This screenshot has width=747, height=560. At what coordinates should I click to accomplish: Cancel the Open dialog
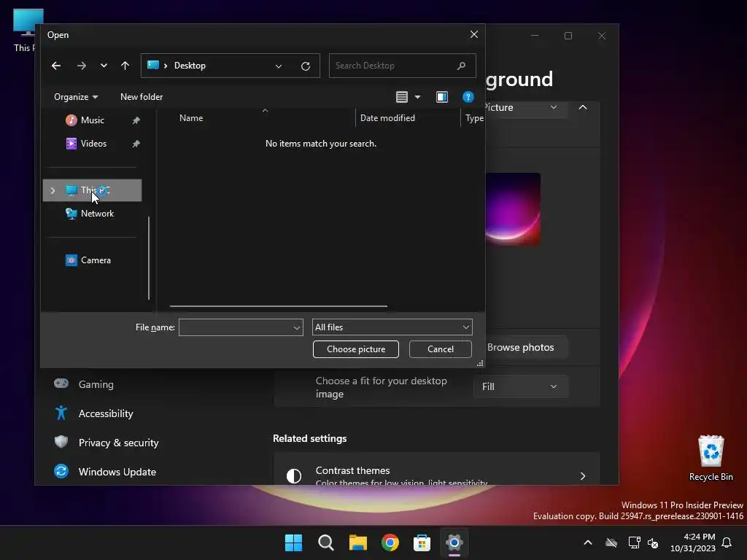tap(440, 349)
